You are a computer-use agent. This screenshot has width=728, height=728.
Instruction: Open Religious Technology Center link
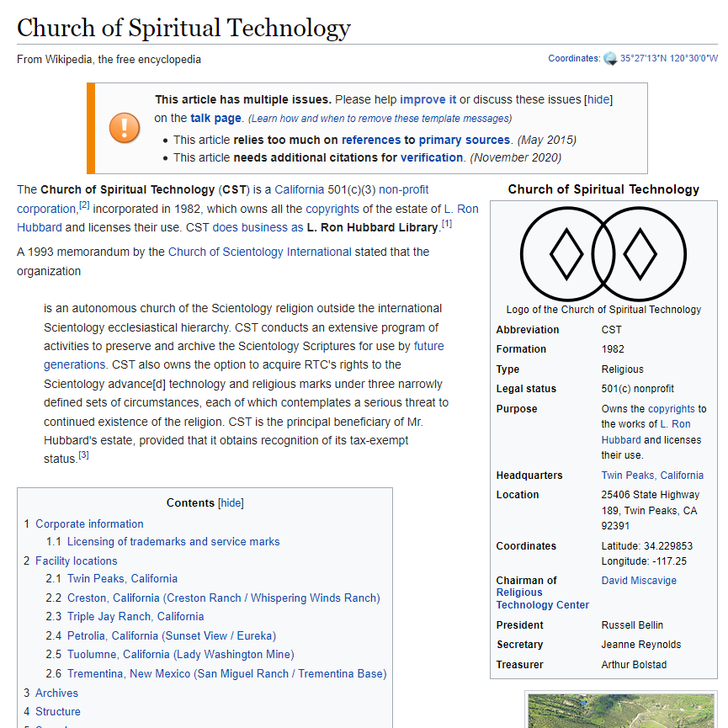542,599
